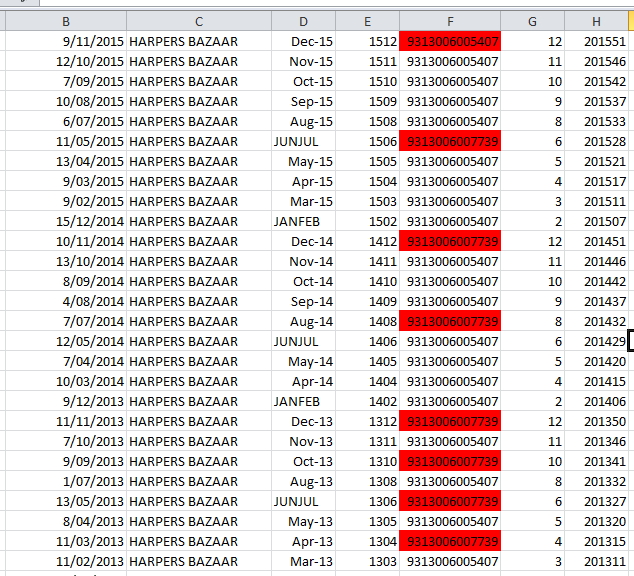This screenshot has height=576, width=634.
Task: Select the Oct-15 cell
Action: [x=303, y=81]
